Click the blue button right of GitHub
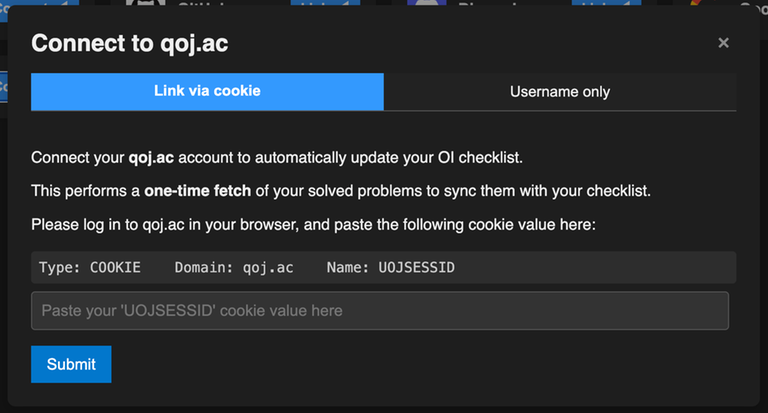 pos(325,4)
